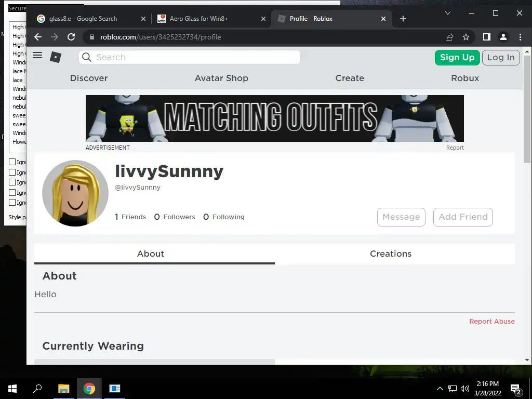Image resolution: width=532 pixels, height=399 pixels.
Task: Close the Aero Glass for Win8+ tab
Action: [x=263, y=19]
